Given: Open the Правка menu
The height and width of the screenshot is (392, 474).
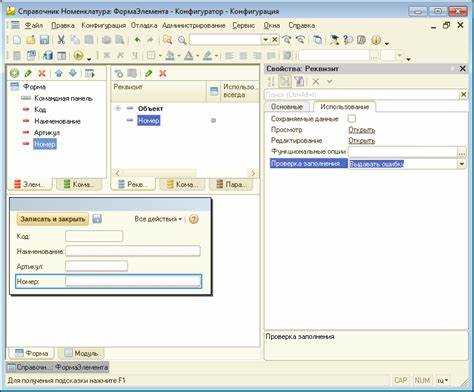Looking at the screenshot, I should click(63, 25).
